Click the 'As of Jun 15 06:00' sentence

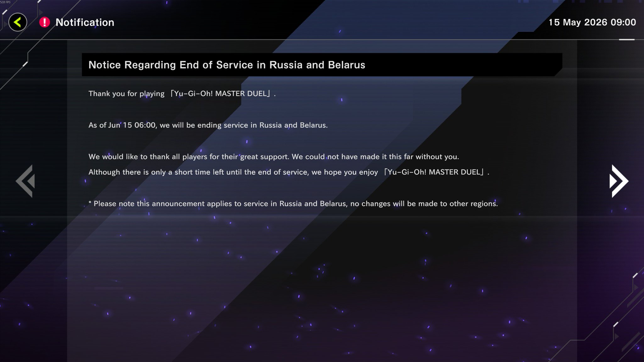[208, 125]
